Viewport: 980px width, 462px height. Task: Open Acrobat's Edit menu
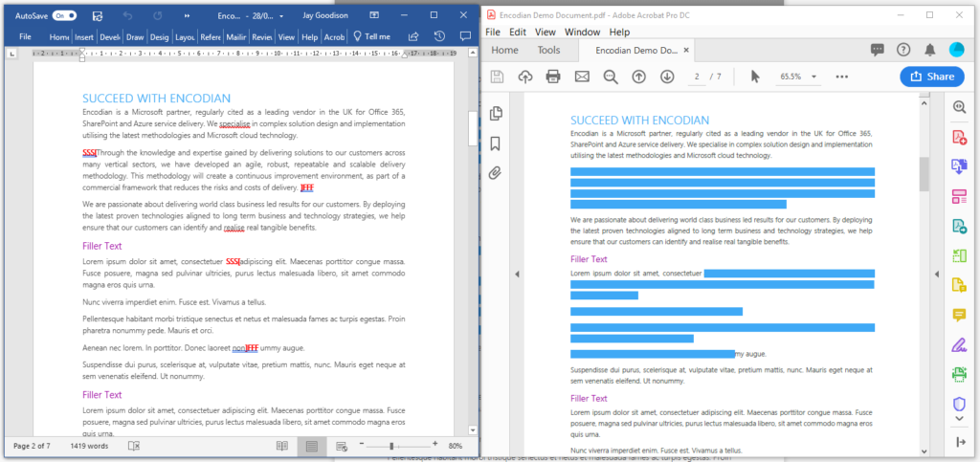(x=518, y=32)
